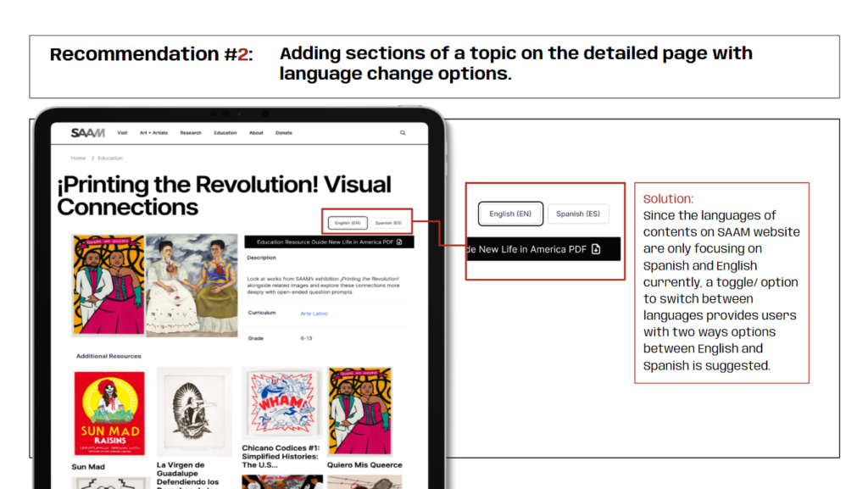This screenshot has height=489, width=868.
Task: Go to Home breadcrumb link
Action: point(78,158)
